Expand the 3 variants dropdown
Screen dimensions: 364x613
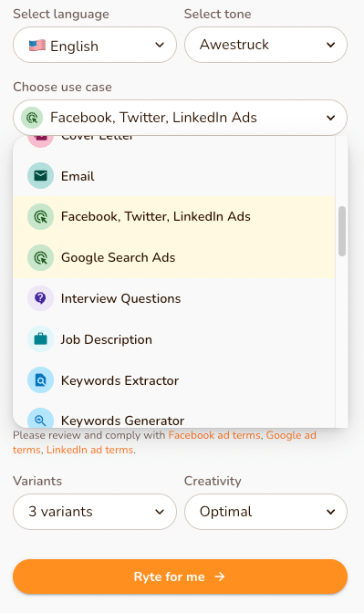point(95,512)
